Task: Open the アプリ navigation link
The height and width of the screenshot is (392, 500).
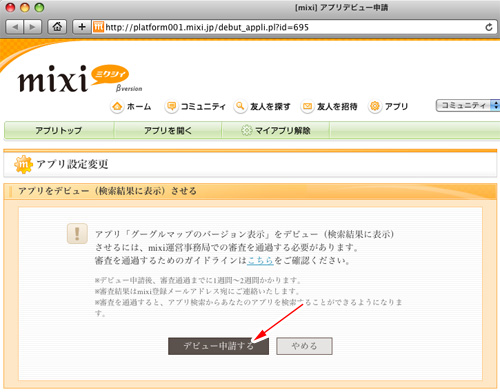Action: [396, 107]
